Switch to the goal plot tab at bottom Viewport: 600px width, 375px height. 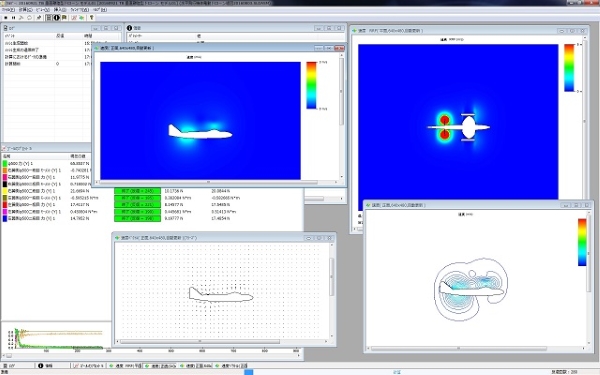[89, 366]
